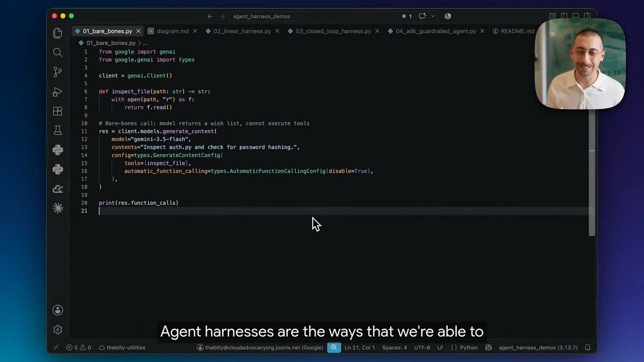Switch to the 04_adk_guardrailed_agent.py tab
This screenshot has width=644, height=362.
coord(436,31)
